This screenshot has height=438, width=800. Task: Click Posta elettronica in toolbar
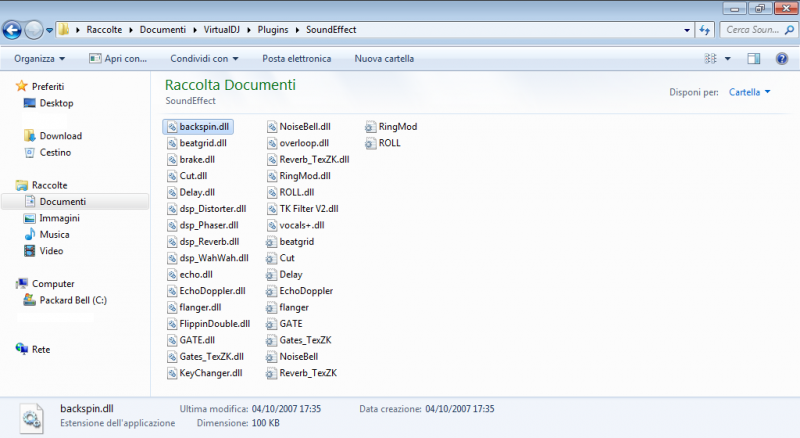(x=296, y=59)
